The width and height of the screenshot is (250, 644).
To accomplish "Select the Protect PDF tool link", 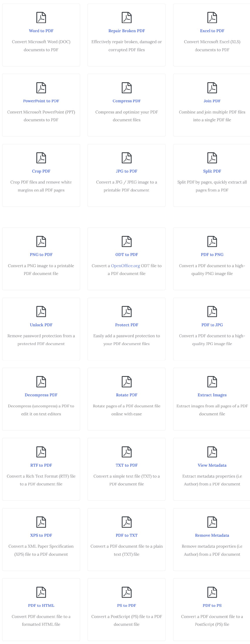I will 127,325.
